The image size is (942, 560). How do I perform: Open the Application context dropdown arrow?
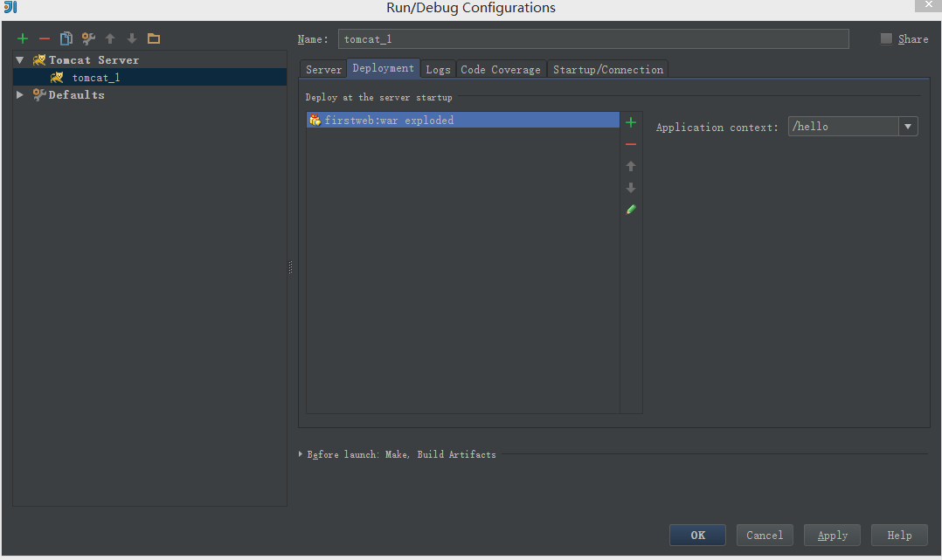pyautogui.click(x=908, y=127)
